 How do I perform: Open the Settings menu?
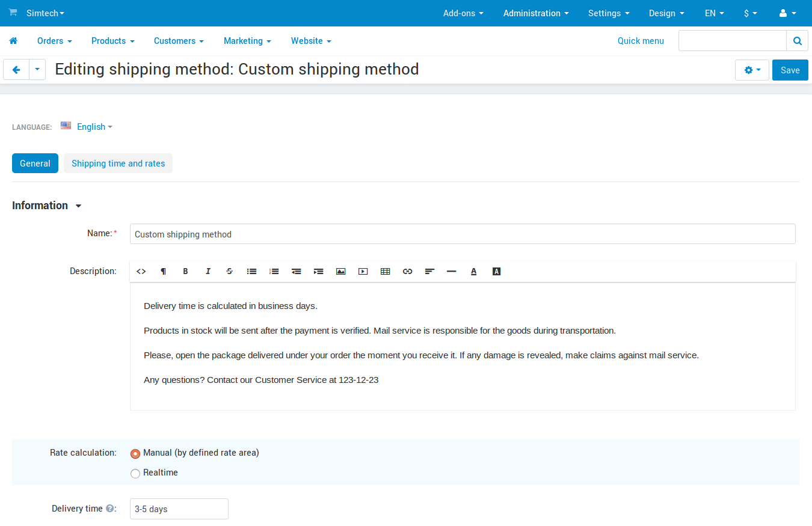[609, 13]
